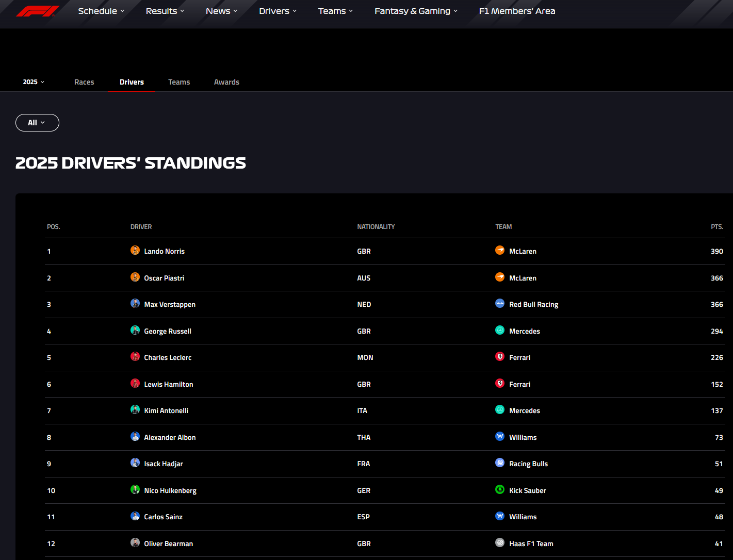Click Ferrari logo in Lewis Hamilton row
Image resolution: width=733 pixels, height=560 pixels.
coord(500,384)
